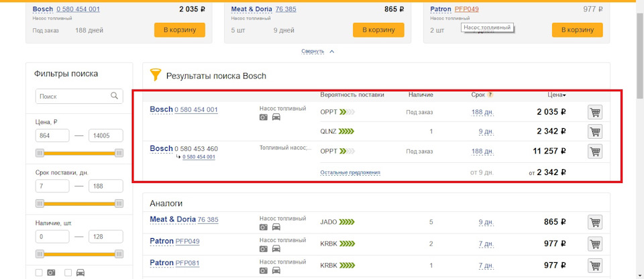
Task: Click the 11 257 ₽ price
Action: click(549, 151)
